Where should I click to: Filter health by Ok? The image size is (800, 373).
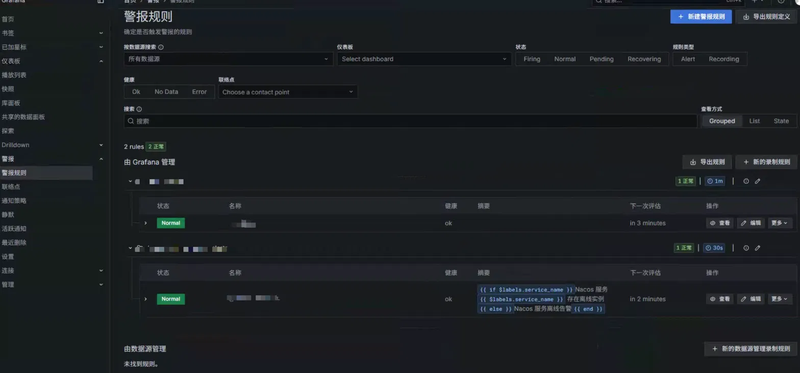pyautogui.click(x=136, y=92)
